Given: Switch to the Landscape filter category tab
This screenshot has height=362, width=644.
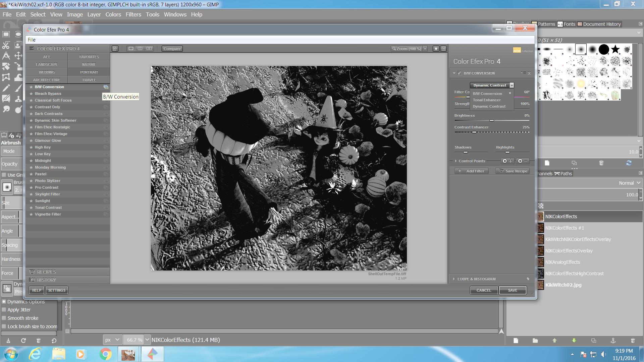Looking at the screenshot, I should (x=47, y=64).
